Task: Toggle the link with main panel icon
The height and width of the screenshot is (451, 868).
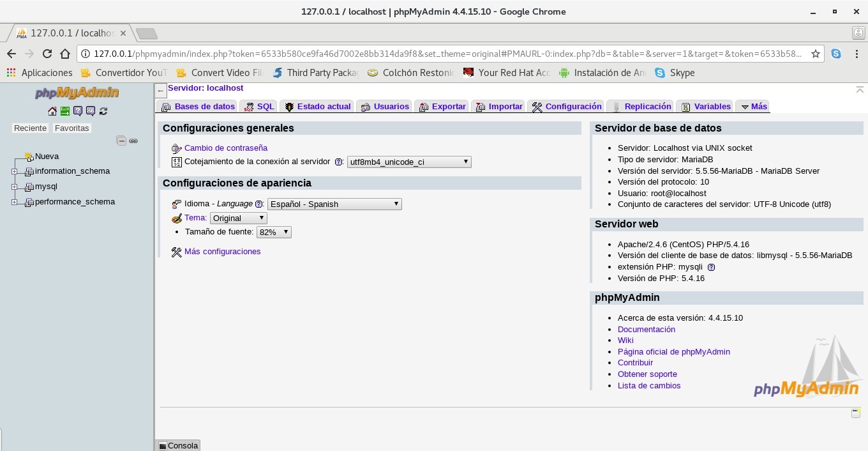Action: 133,141
